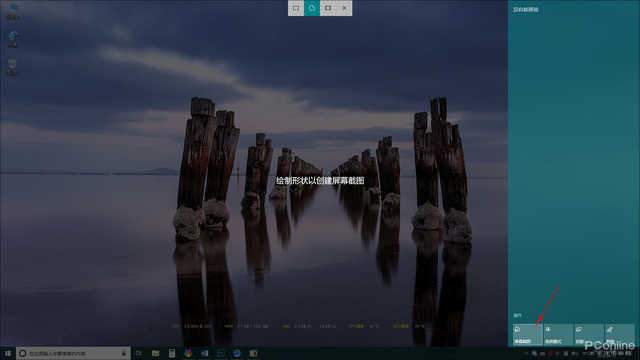Select the second desktop icon from the top
The image size is (640, 360).
(x=12, y=40)
